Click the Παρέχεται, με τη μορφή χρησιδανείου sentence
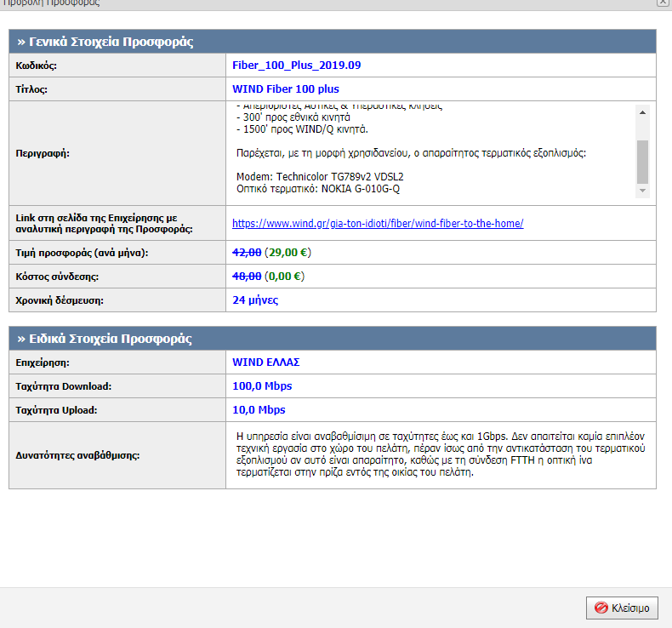The image size is (672, 628). (411, 153)
